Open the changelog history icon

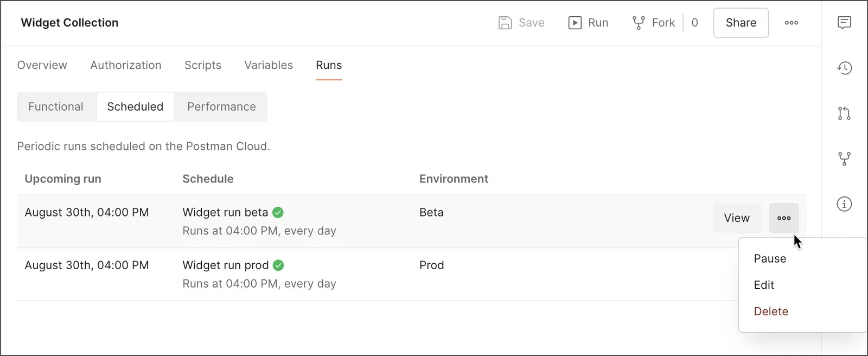coord(844,68)
